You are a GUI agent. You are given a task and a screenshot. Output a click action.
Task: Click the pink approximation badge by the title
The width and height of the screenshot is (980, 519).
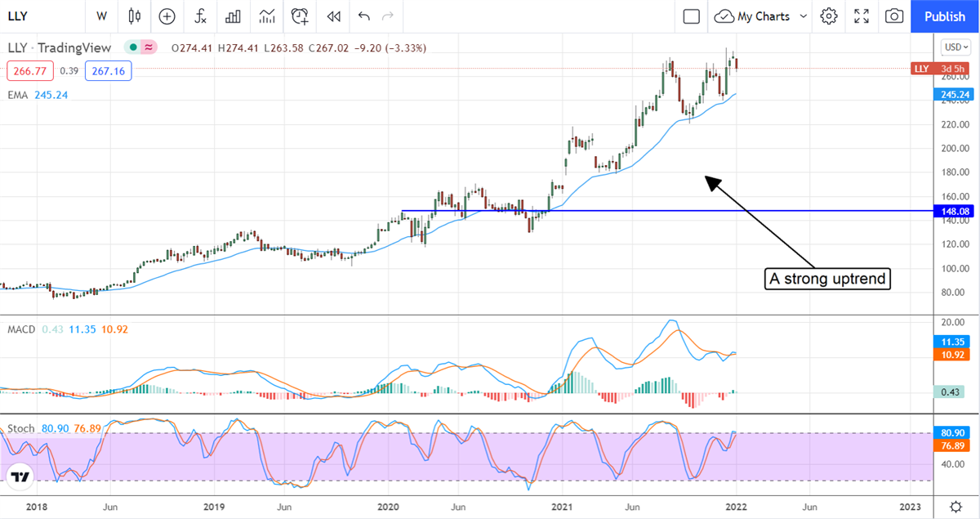(149, 47)
